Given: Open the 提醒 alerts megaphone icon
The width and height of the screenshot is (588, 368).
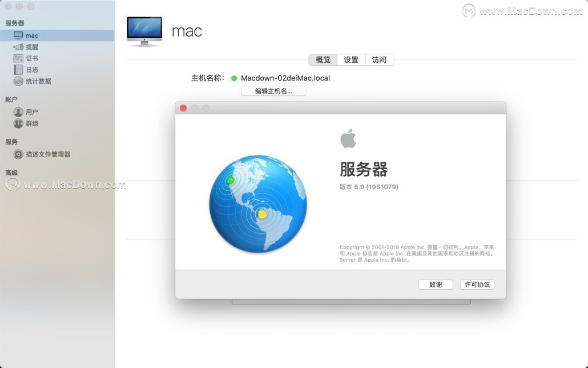Looking at the screenshot, I should 18,47.
